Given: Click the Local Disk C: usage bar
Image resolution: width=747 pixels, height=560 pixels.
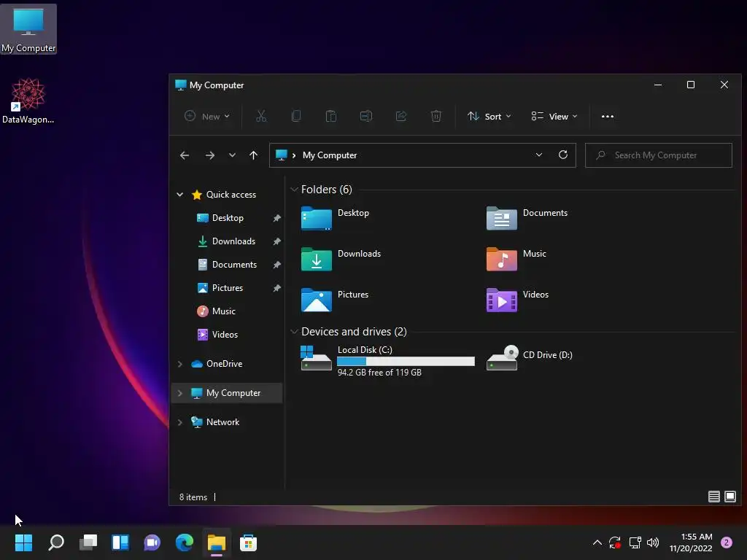Looking at the screenshot, I should pyautogui.click(x=406, y=362).
